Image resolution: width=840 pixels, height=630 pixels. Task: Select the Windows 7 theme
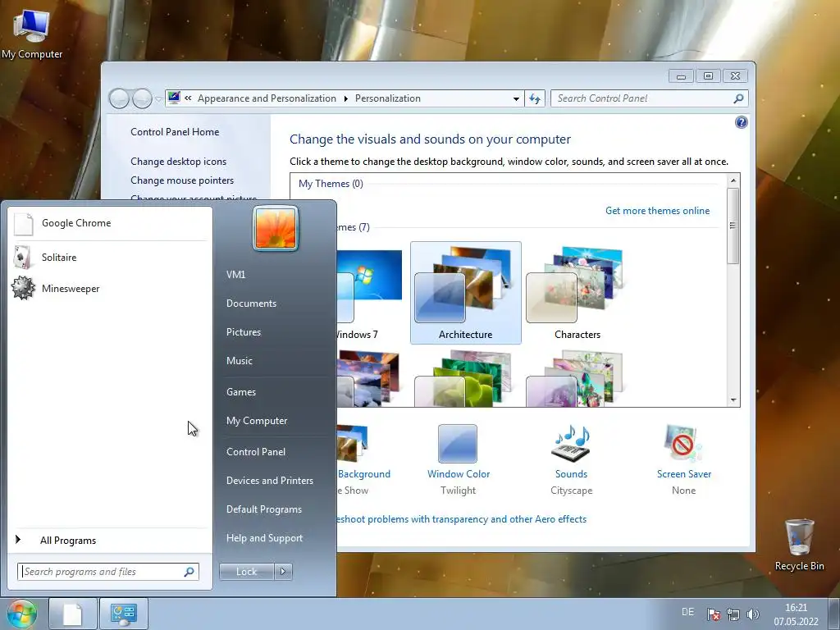tap(369, 293)
